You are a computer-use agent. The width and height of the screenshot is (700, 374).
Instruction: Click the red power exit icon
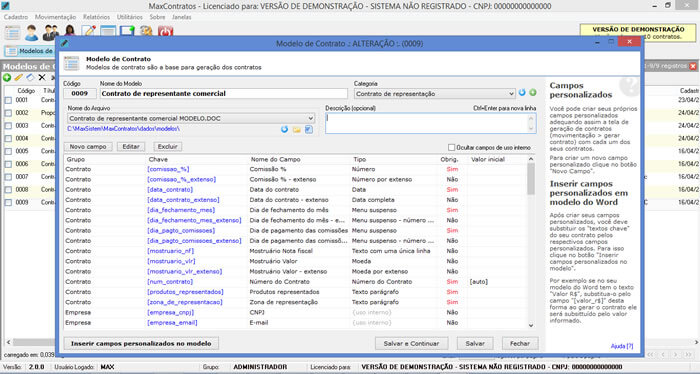pyautogui.click(x=166, y=32)
